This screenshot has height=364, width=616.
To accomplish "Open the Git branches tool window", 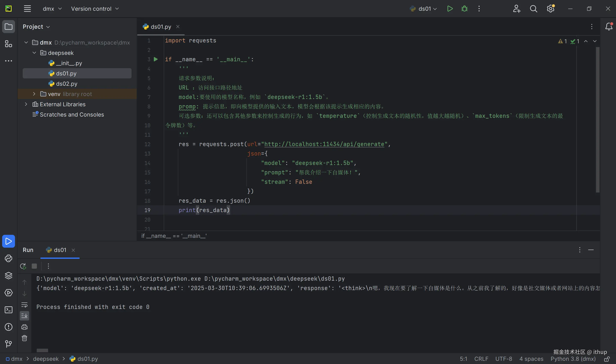I will [x=9, y=344].
